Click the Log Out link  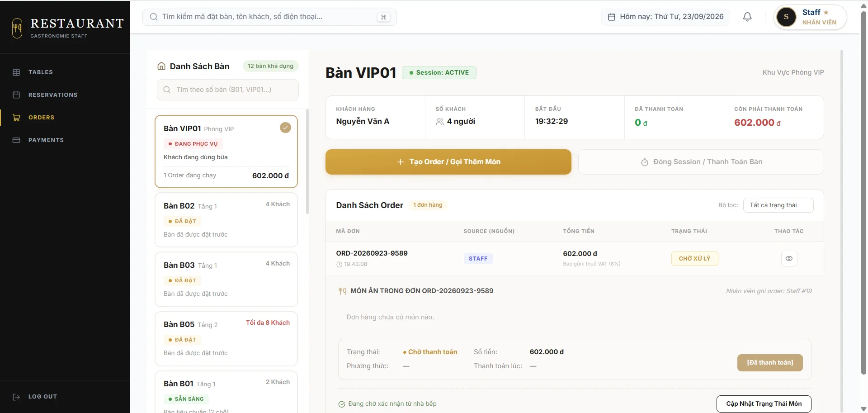tap(42, 397)
